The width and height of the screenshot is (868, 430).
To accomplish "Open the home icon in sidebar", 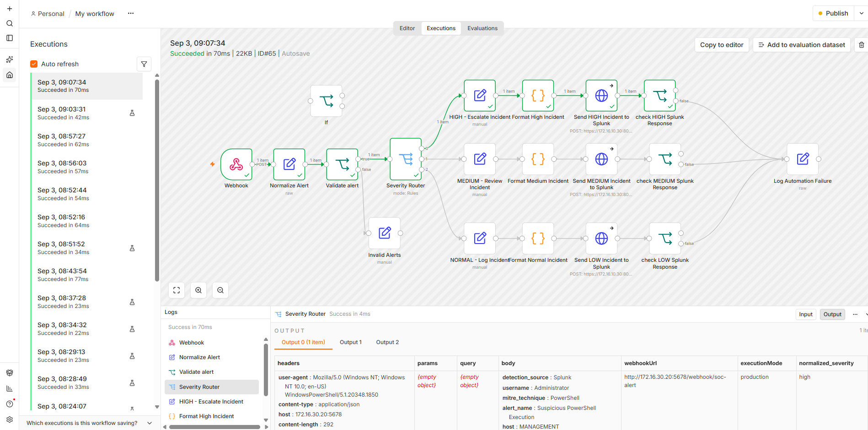I will (x=9, y=75).
